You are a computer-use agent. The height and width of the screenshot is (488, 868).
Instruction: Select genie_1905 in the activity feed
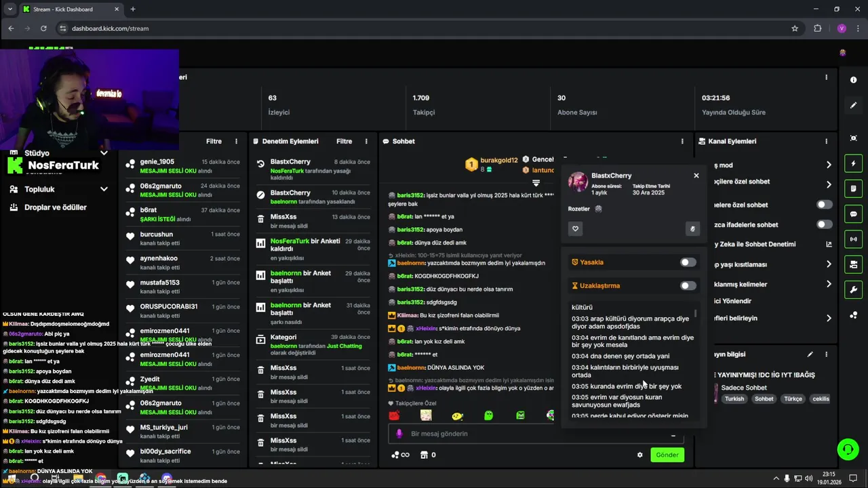tap(182, 166)
